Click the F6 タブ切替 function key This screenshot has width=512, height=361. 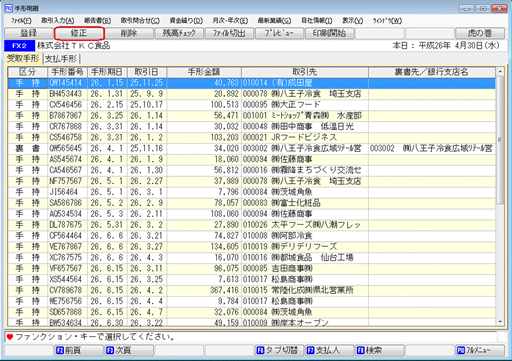click(279, 350)
